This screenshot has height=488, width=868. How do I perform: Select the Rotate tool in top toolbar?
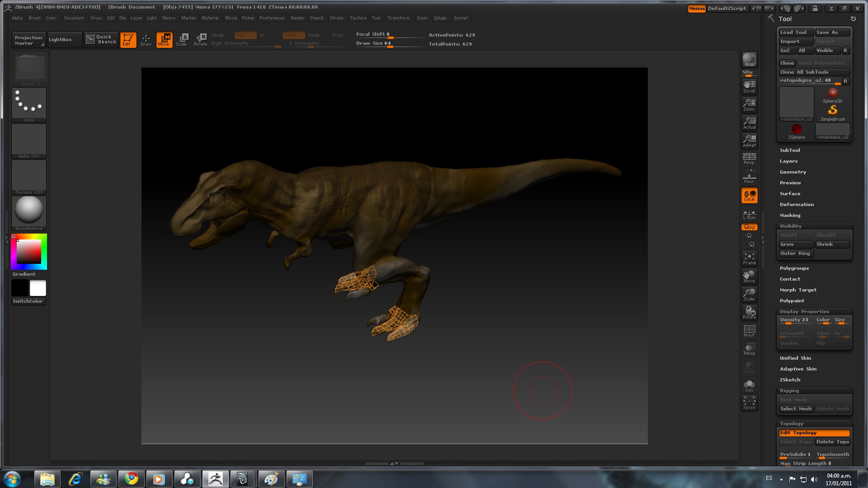coord(200,39)
